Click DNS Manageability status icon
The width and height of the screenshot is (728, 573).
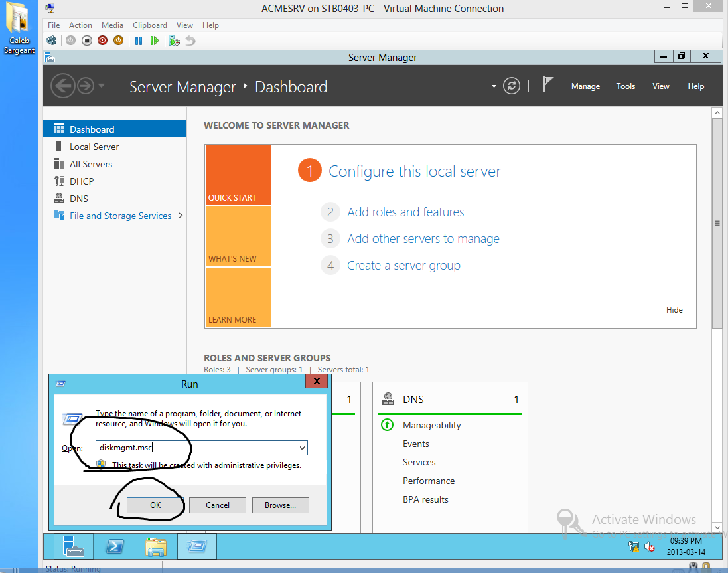(x=387, y=424)
